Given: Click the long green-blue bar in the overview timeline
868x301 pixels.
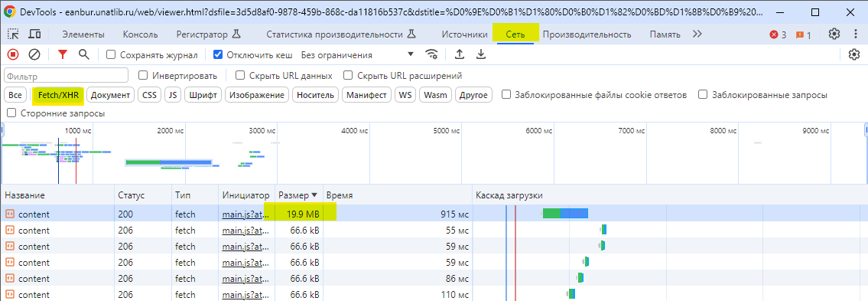Looking at the screenshot, I should tap(169, 162).
